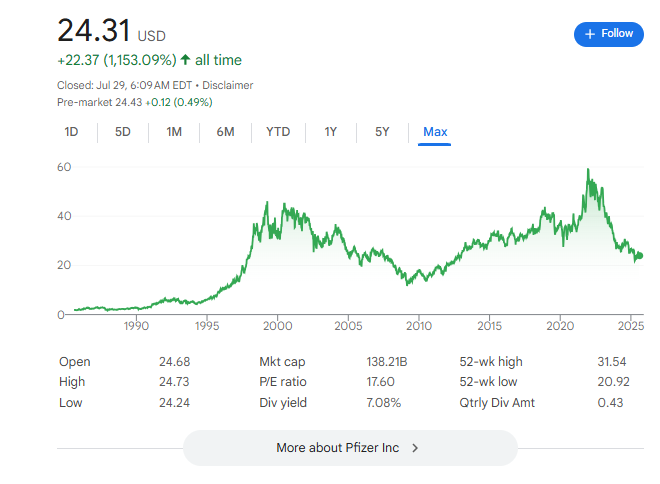Click the P/E ratio label
This screenshot has width=660, height=484.
click(283, 382)
